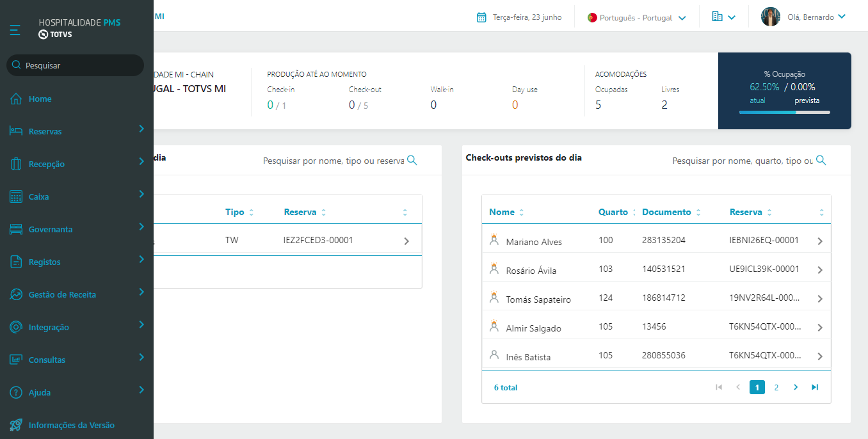
Task: Click the Informações da Versão rocket icon
Action: pos(16,425)
